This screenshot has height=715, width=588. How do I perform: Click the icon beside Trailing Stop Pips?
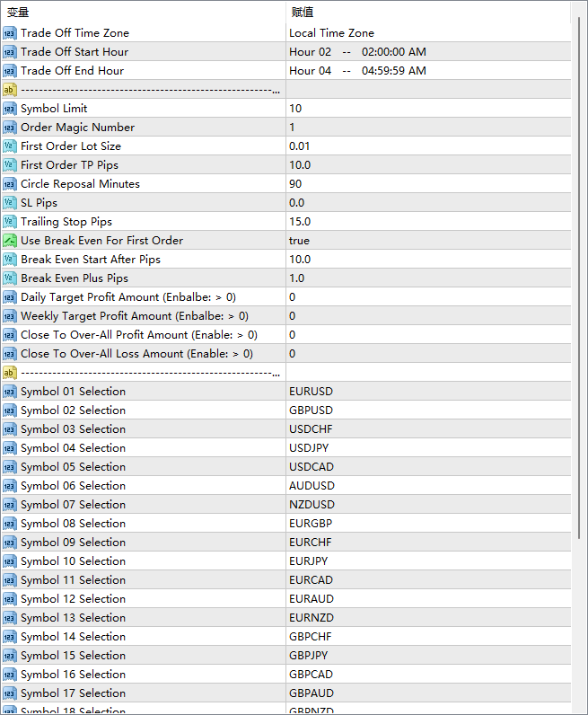coord(10,222)
